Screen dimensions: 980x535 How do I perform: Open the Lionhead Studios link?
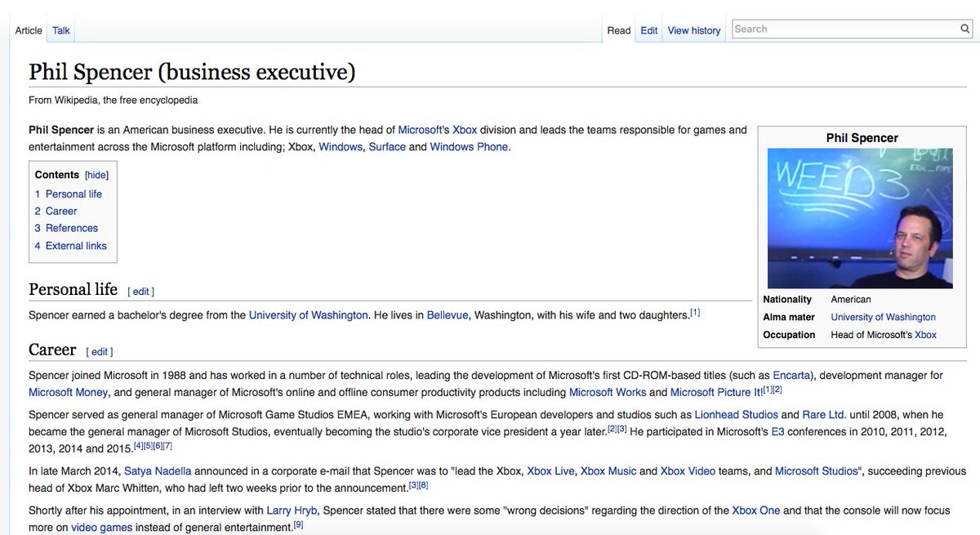point(736,416)
